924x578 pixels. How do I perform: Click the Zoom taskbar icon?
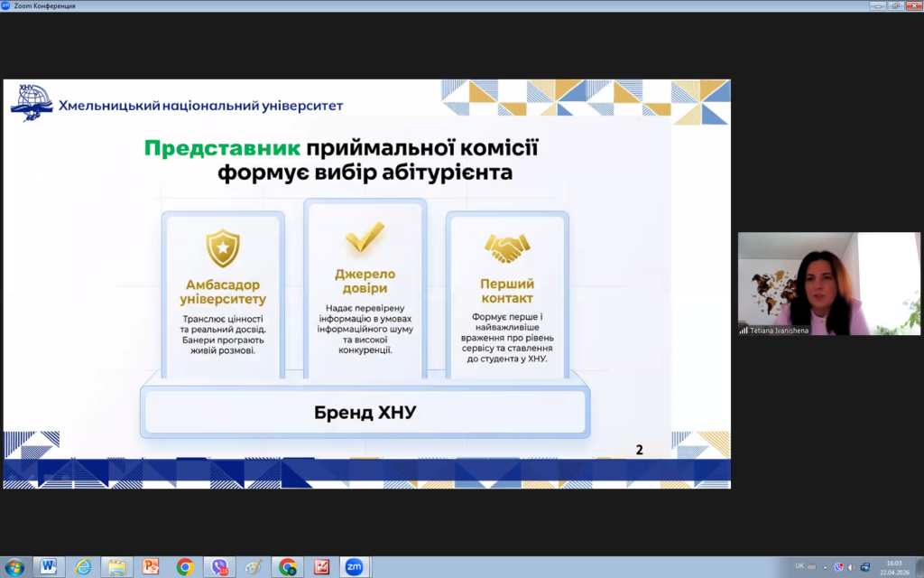353,567
